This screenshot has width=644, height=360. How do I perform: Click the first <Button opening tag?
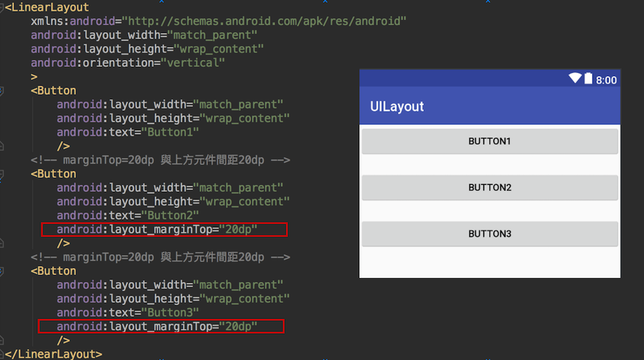pos(53,90)
